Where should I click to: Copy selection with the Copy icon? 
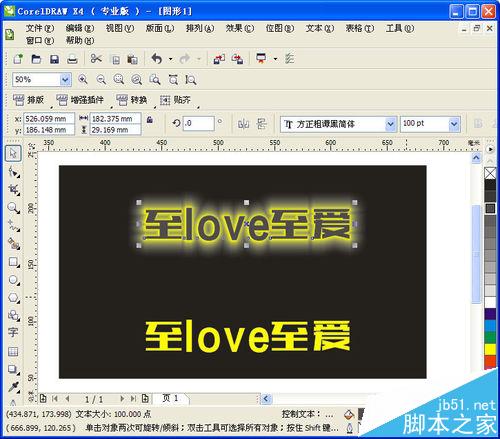[x=115, y=59]
